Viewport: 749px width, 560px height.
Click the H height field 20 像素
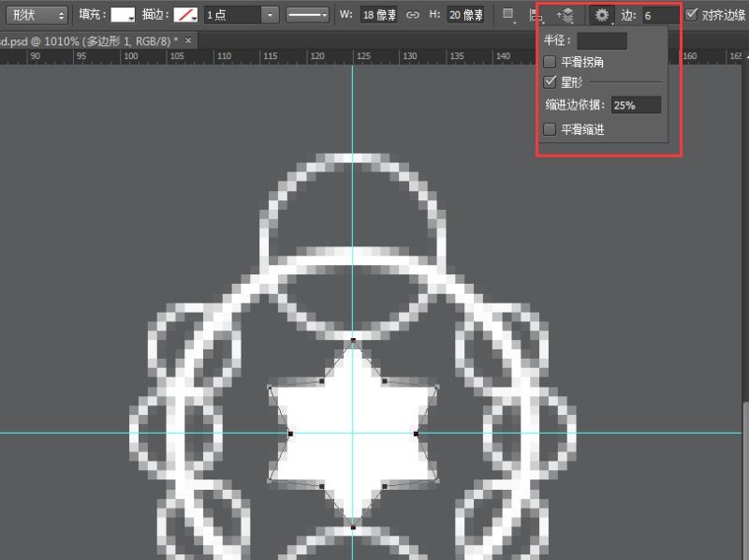(x=465, y=15)
